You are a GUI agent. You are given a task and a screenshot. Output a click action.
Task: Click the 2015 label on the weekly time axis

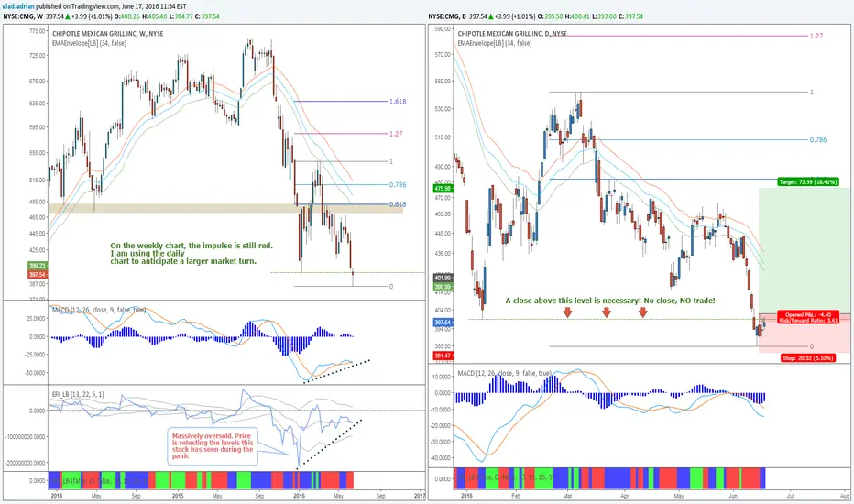[x=178, y=496]
